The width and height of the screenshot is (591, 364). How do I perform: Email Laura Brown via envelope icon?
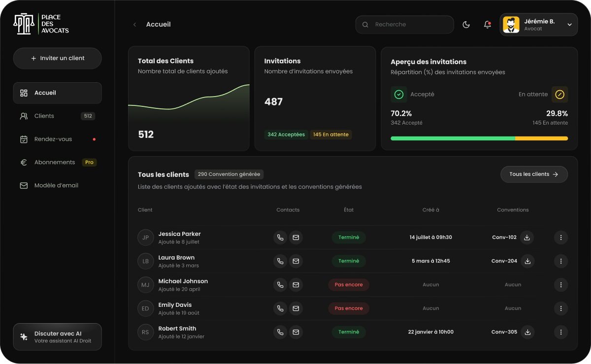tap(296, 261)
